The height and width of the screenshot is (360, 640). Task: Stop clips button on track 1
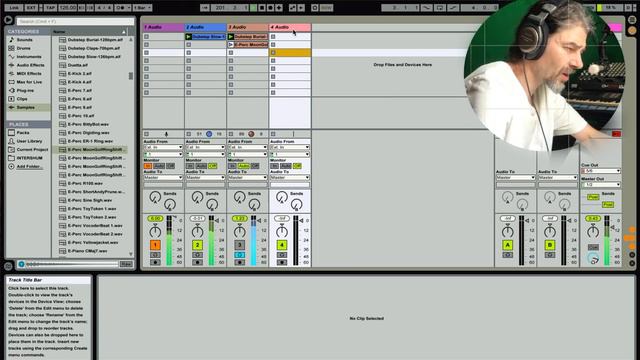point(147,134)
